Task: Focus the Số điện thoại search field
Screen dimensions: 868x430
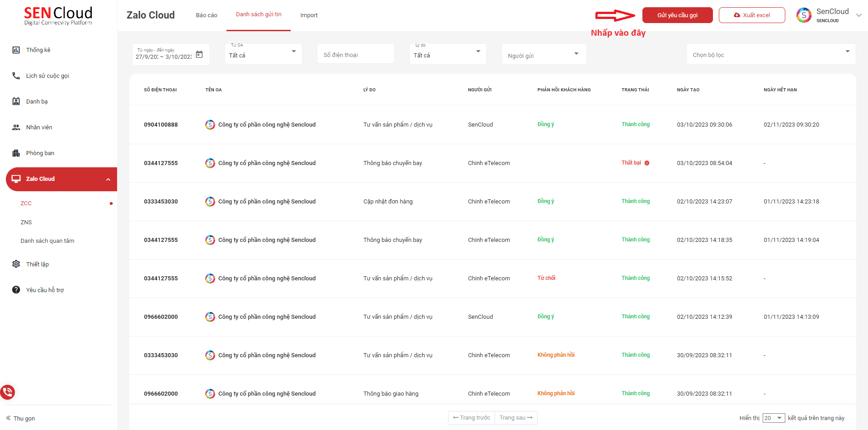Action: 355,55
